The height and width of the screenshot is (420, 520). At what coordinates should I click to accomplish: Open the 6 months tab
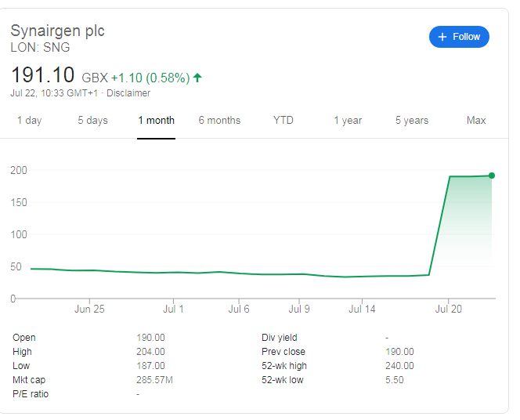(x=219, y=120)
